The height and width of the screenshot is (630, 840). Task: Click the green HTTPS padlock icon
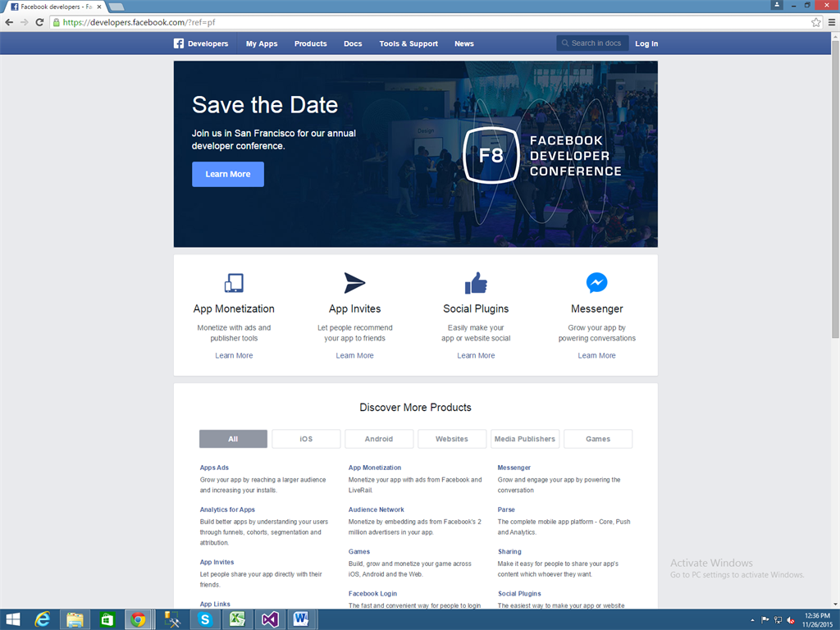point(57,22)
